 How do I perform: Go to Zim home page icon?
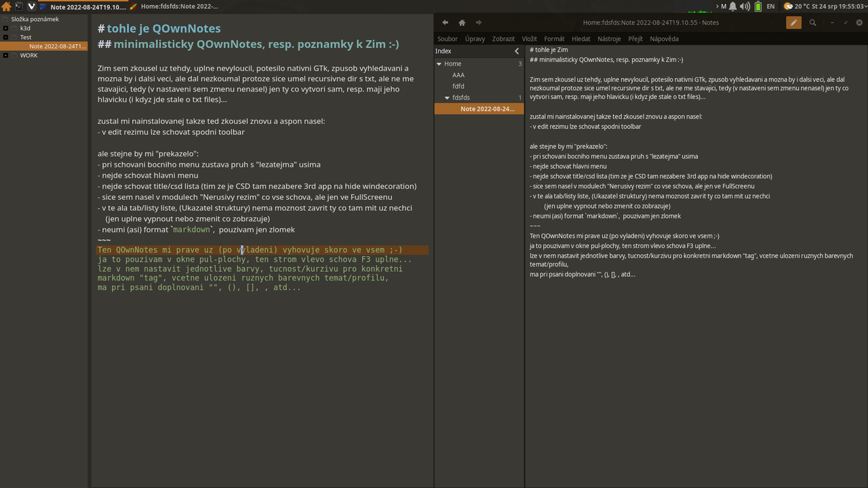[x=462, y=22]
